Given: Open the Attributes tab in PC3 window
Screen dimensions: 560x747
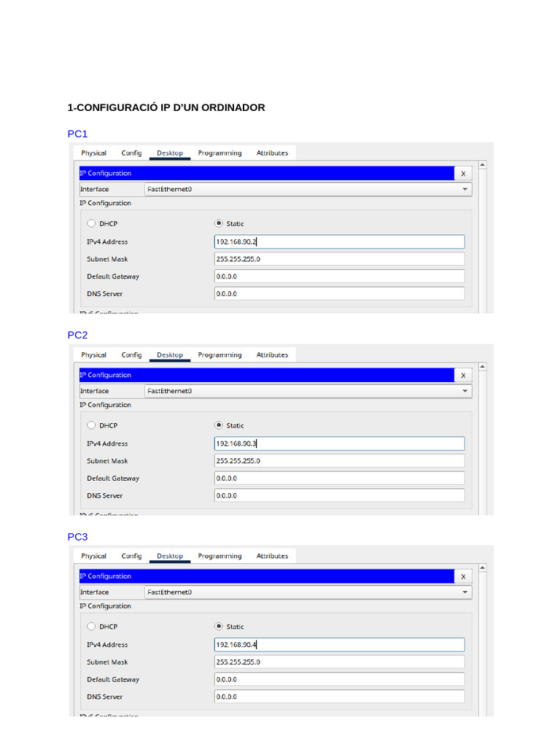Looking at the screenshot, I should [x=272, y=556].
